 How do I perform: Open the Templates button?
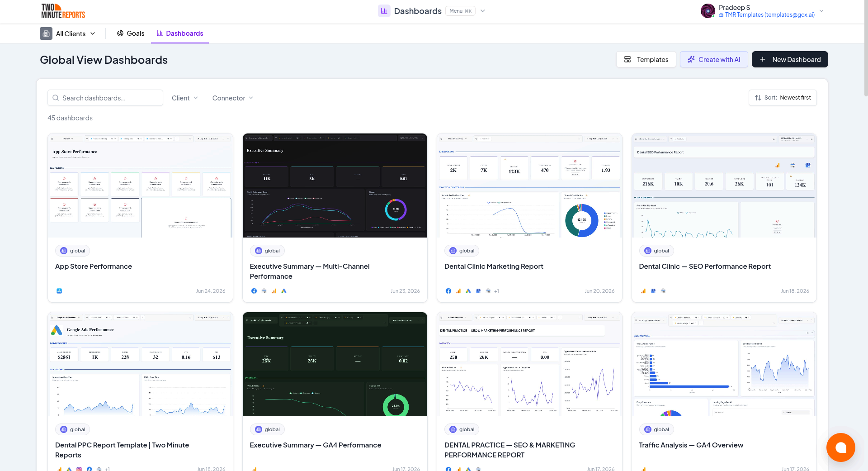tap(646, 59)
